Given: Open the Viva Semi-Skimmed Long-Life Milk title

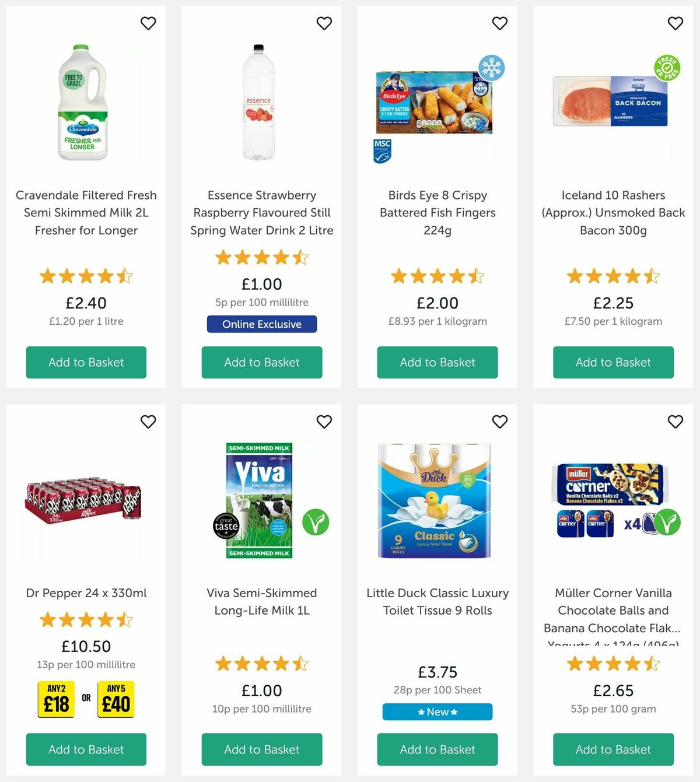Looking at the screenshot, I should [261, 601].
